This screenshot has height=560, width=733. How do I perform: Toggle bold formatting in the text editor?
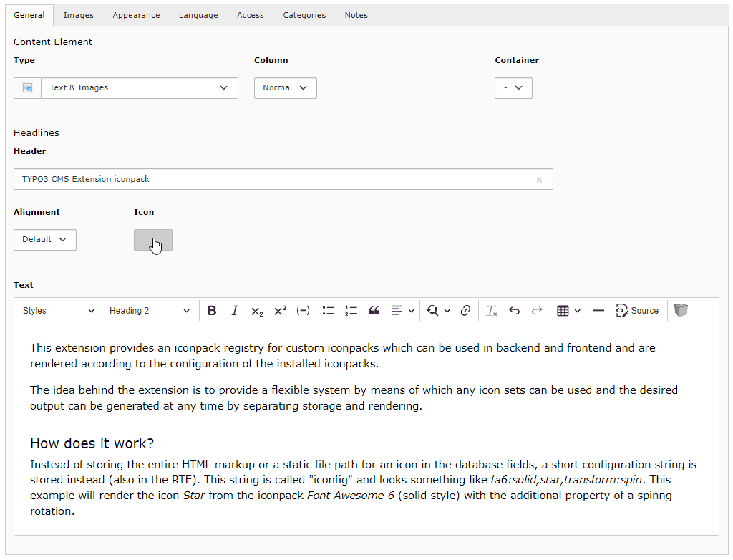(x=212, y=311)
